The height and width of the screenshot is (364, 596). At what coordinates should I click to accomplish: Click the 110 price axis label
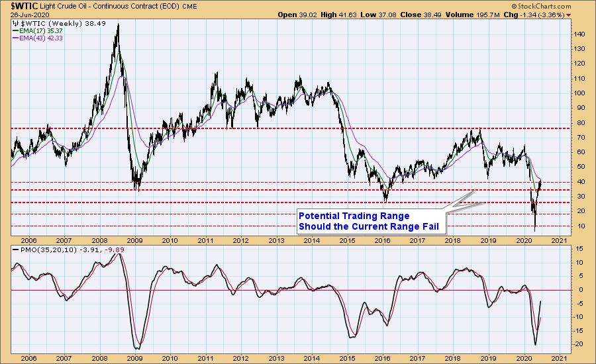(x=579, y=79)
